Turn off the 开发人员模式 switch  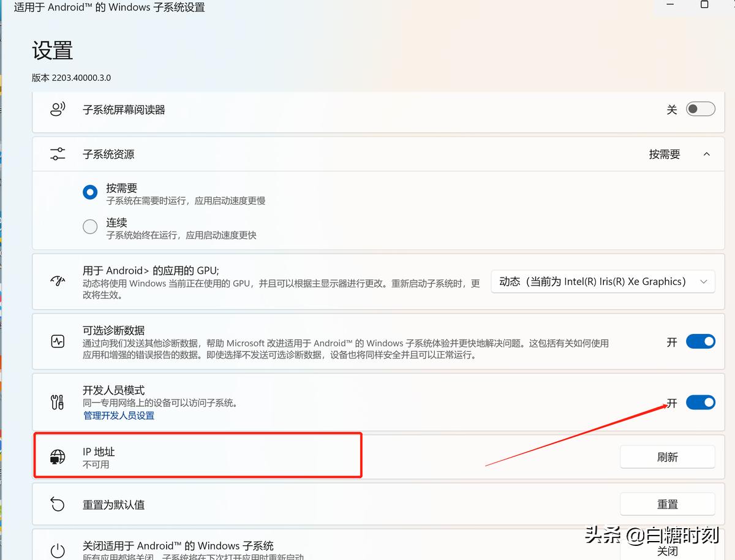(x=700, y=403)
